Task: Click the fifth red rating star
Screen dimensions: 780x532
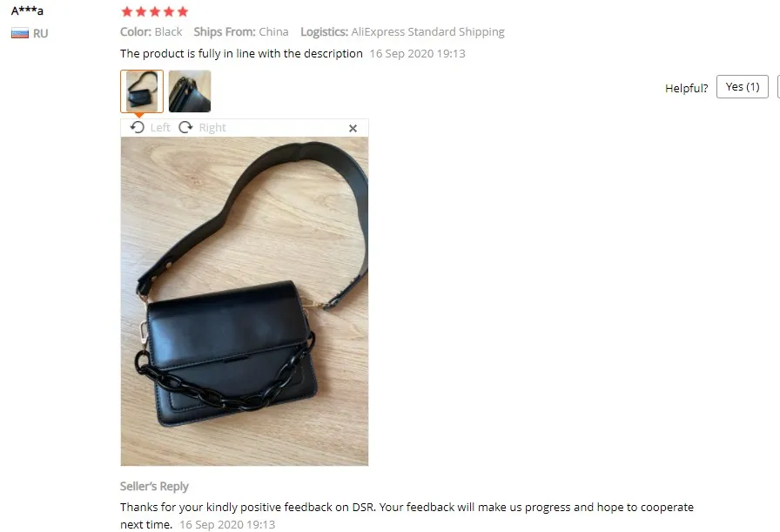Action: point(183,11)
